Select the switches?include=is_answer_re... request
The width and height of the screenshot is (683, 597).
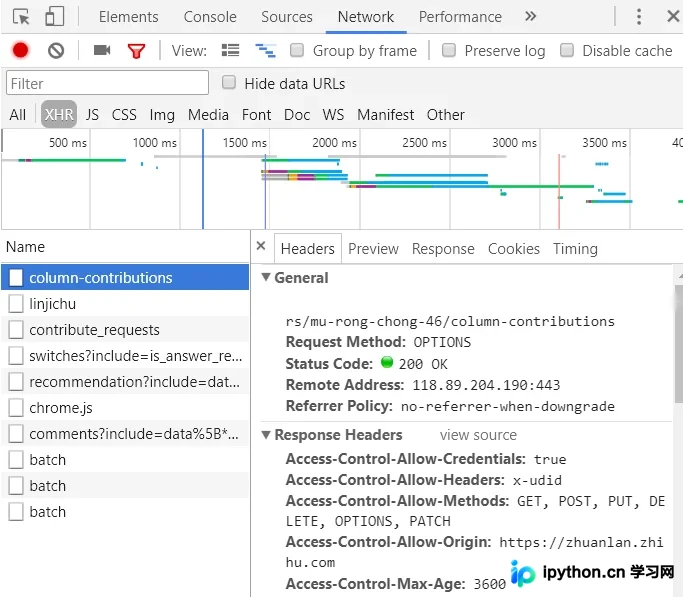tap(125, 356)
